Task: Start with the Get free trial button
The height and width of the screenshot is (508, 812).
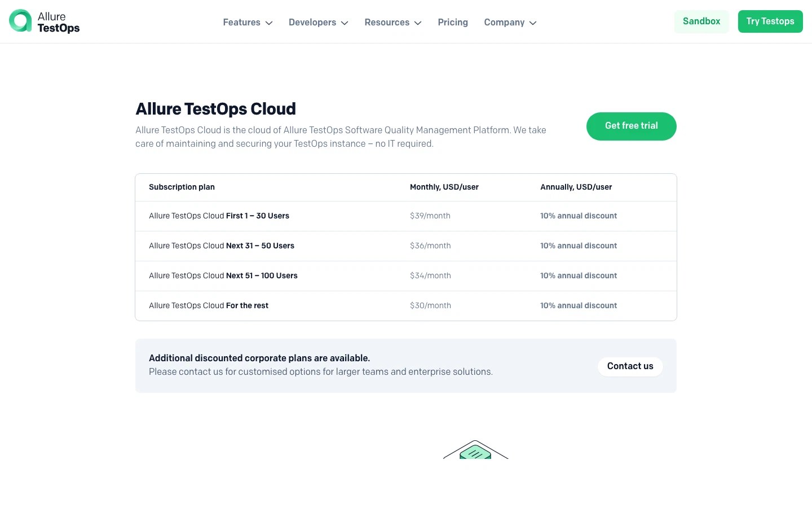Action: click(631, 126)
